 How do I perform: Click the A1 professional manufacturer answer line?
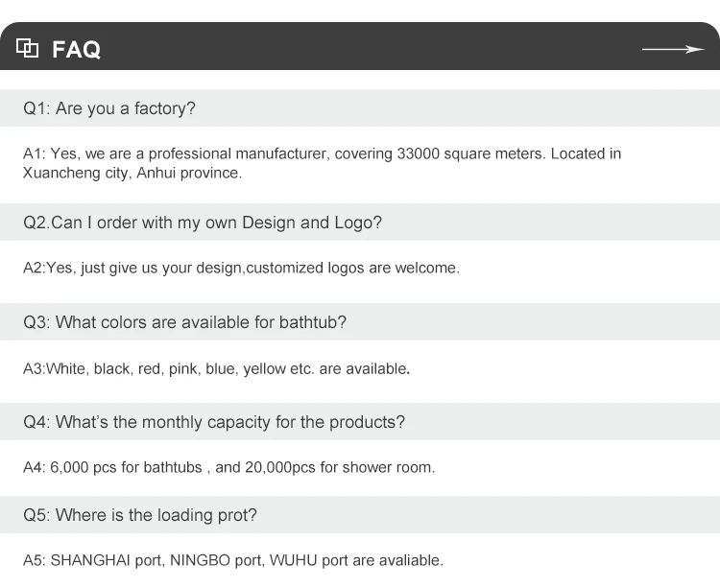(x=322, y=153)
